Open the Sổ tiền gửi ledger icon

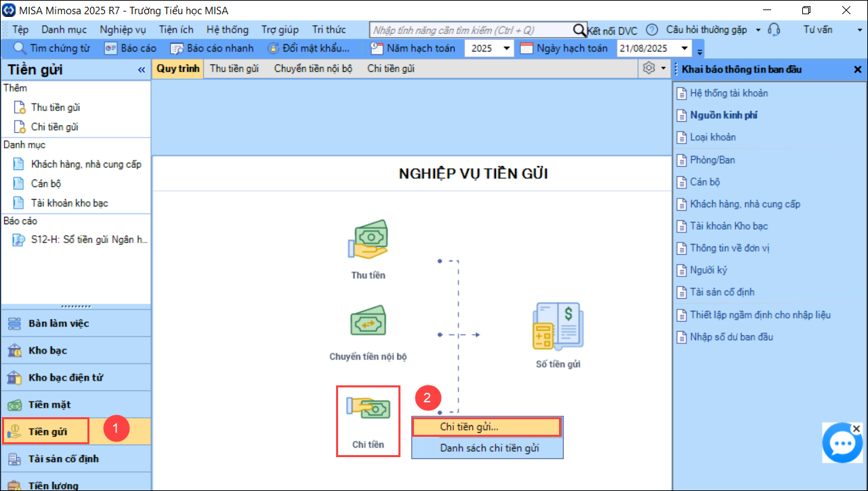(x=558, y=326)
